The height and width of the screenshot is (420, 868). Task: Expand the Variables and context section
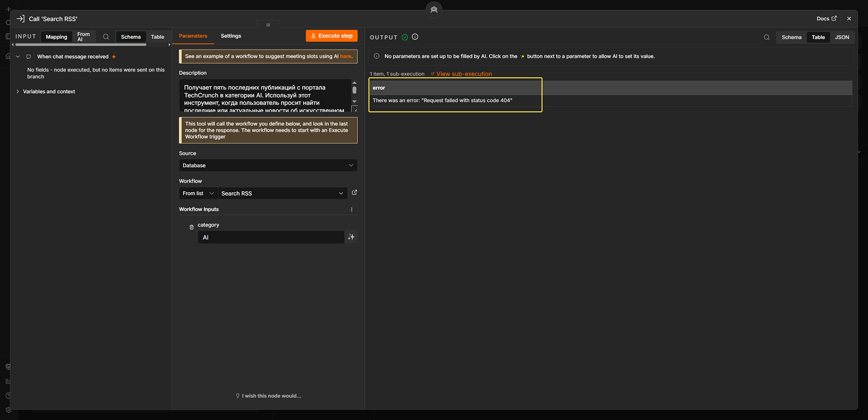click(x=49, y=91)
